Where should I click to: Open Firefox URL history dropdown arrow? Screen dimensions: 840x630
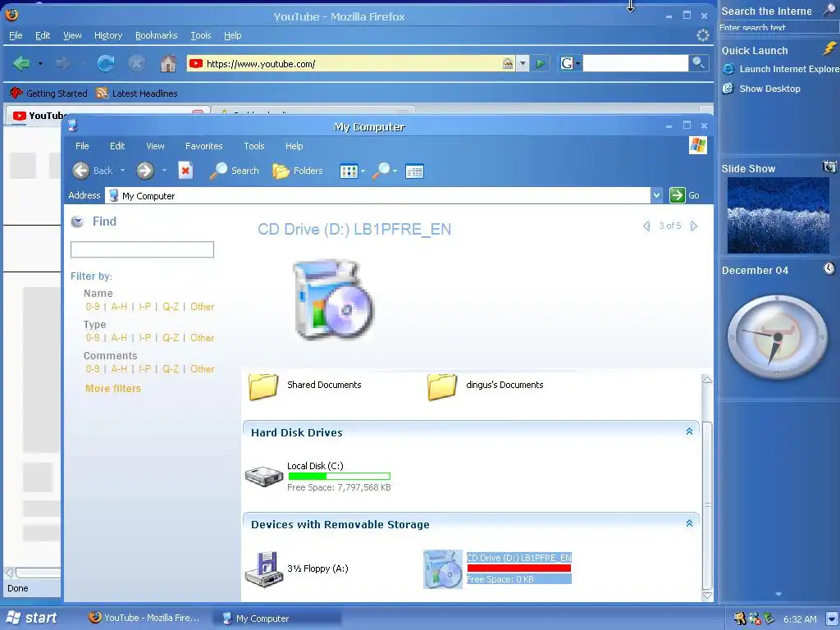pyautogui.click(x=523, y=64)
